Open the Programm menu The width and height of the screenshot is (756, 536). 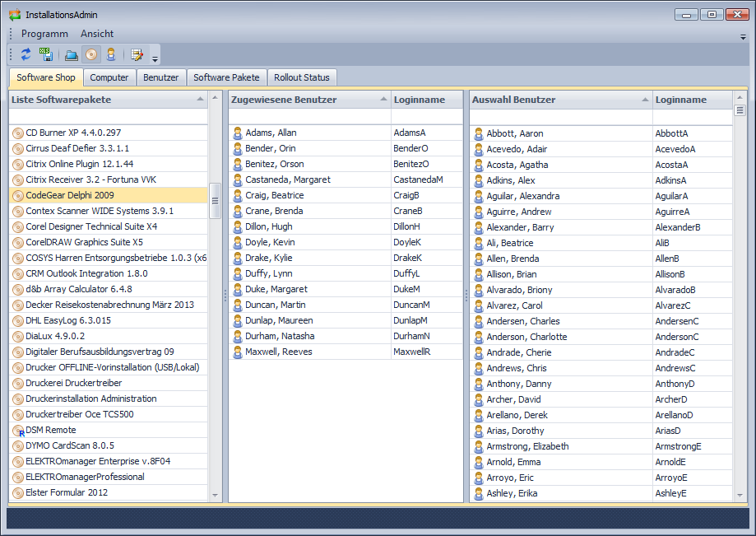[x=44, y=34]
